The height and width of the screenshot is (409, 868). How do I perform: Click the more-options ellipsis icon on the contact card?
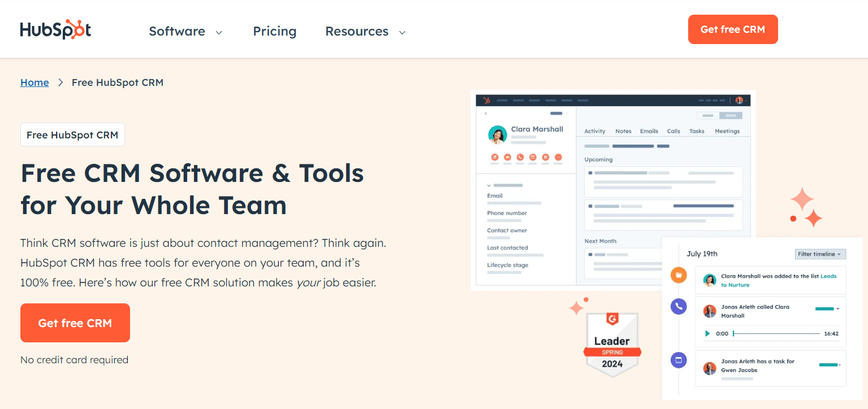[x=558, y=157]
